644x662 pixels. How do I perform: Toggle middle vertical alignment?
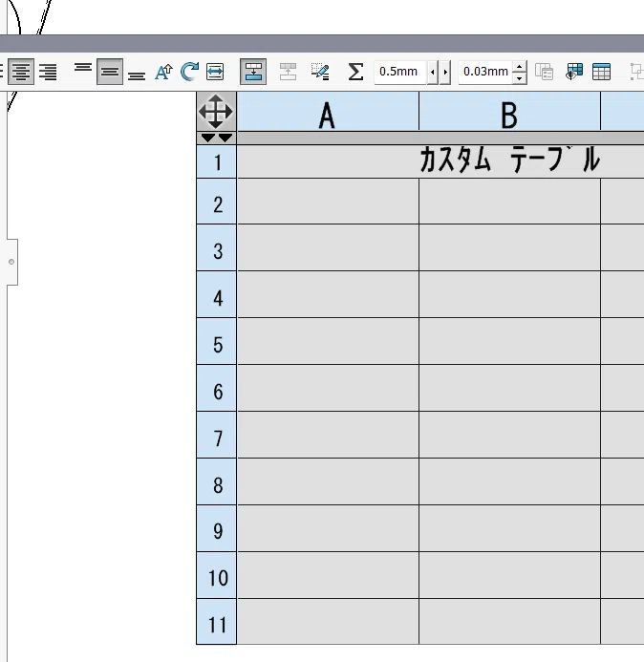click(110, 72)
